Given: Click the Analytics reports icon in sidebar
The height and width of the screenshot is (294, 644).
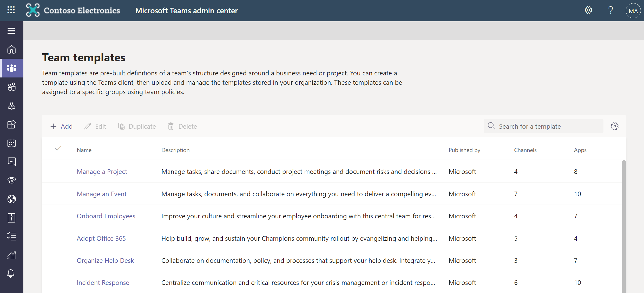Looking at the screenshot, I should (x=11, y=255).
